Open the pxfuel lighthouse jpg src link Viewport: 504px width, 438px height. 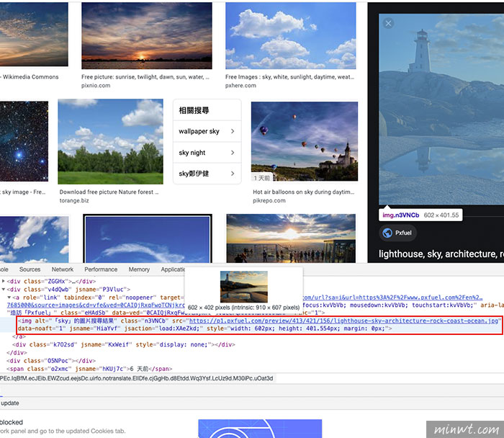[343, 321]
